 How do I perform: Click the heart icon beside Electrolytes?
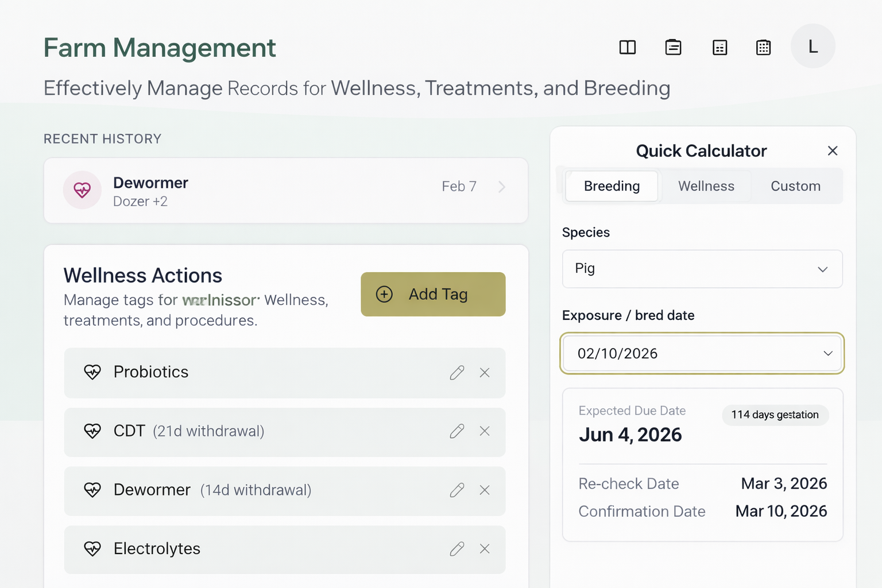[x=92, y=550]
